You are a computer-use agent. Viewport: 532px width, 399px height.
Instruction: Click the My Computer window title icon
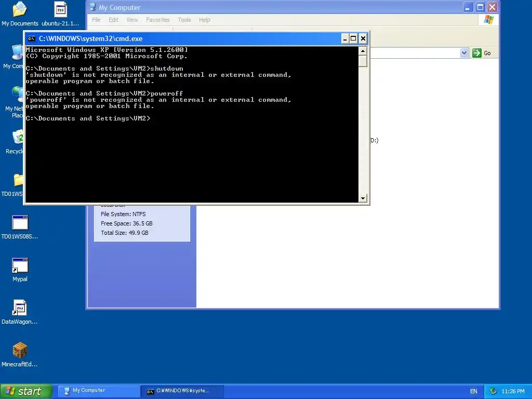[92, 7]
